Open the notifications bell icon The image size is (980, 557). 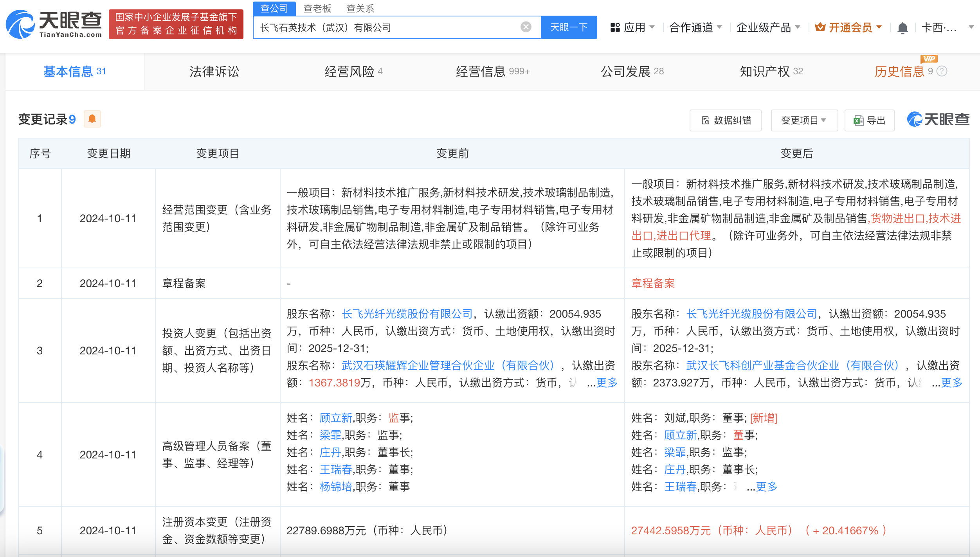(x=903, y=28)
